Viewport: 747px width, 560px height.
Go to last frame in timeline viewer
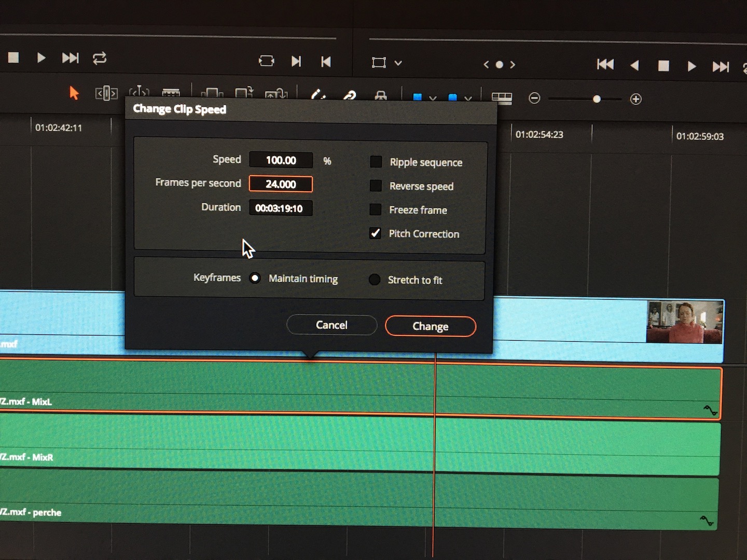click(721, 67)
